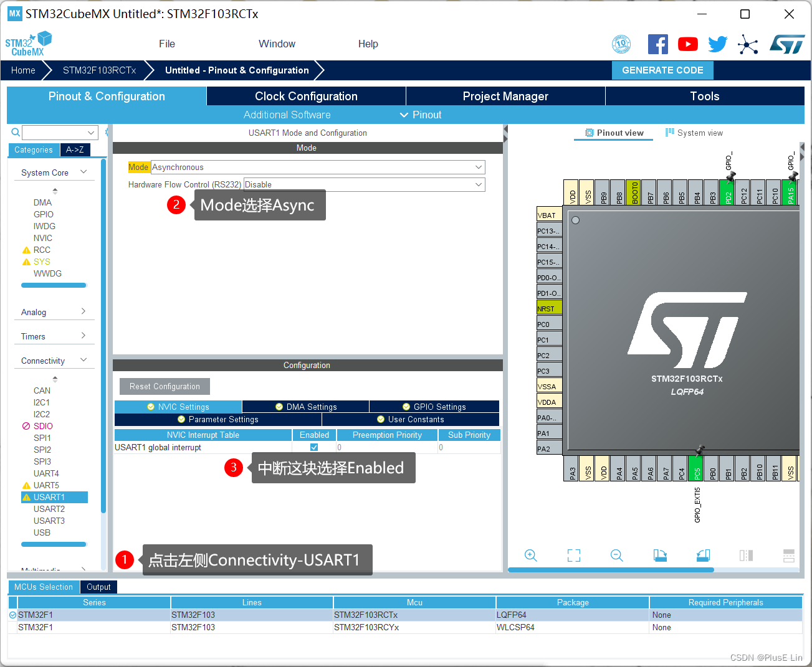Viewport: 812px width, 667px height.
Task: Click the list layout icon in pinout toolbar
Action: (789, 556)
